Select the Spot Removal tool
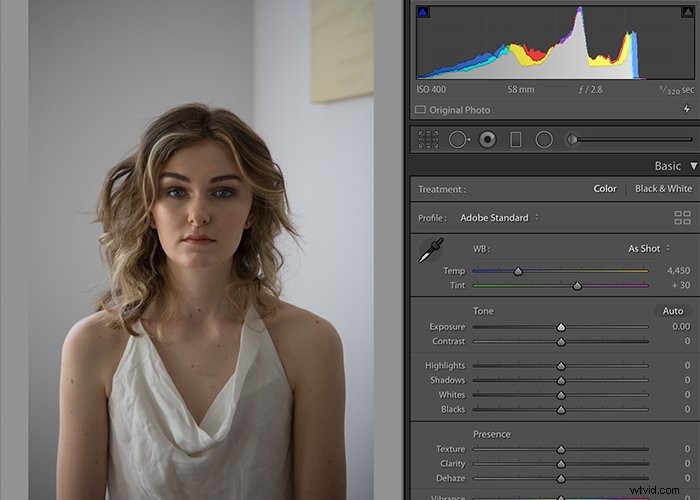700x500 pixels. 459,140
